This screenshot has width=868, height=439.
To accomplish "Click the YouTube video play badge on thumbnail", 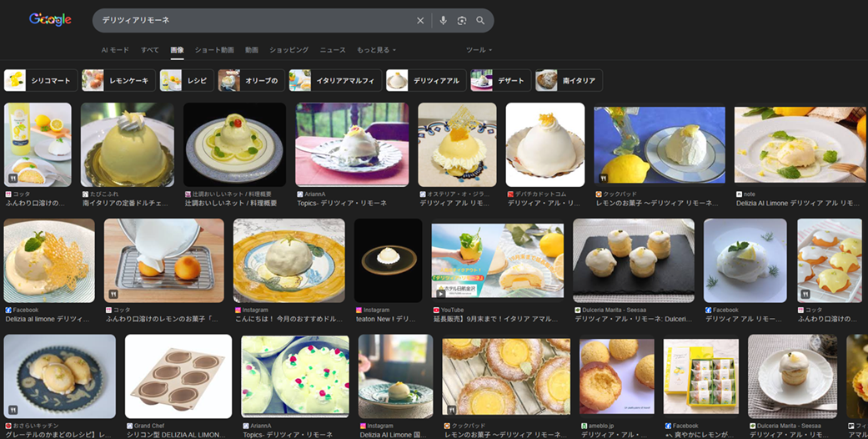I will 440,293.
